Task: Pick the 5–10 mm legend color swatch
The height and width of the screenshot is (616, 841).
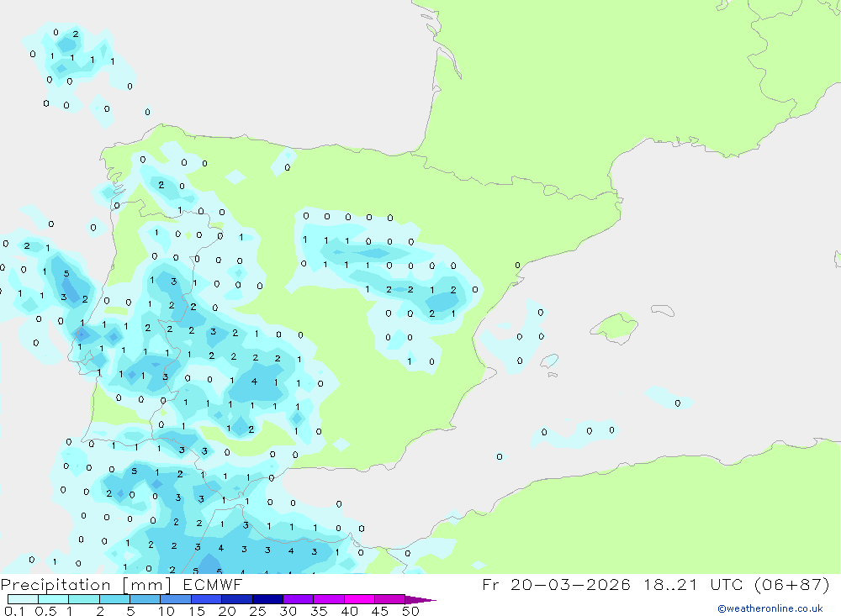Action: click(x=145, y=599)
